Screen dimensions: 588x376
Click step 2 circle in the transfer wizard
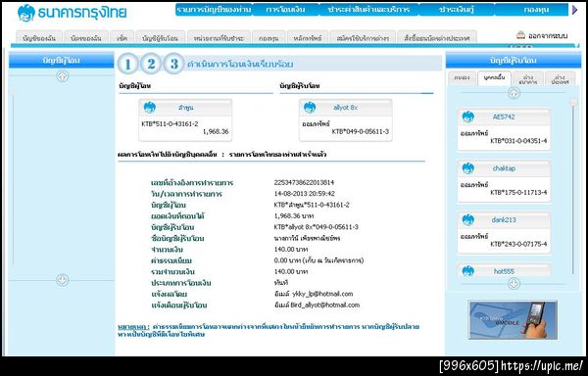pos(151,64)
